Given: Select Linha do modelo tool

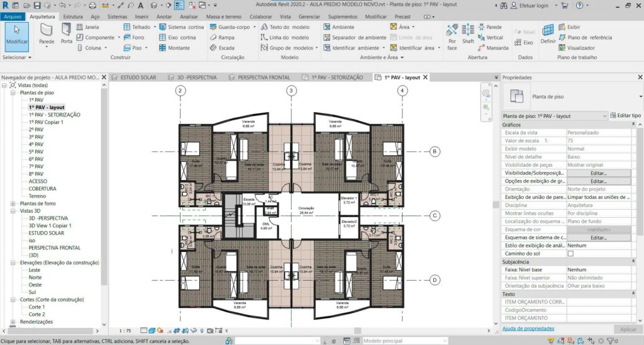Looking at the screenshot, I should pos(285,37).
